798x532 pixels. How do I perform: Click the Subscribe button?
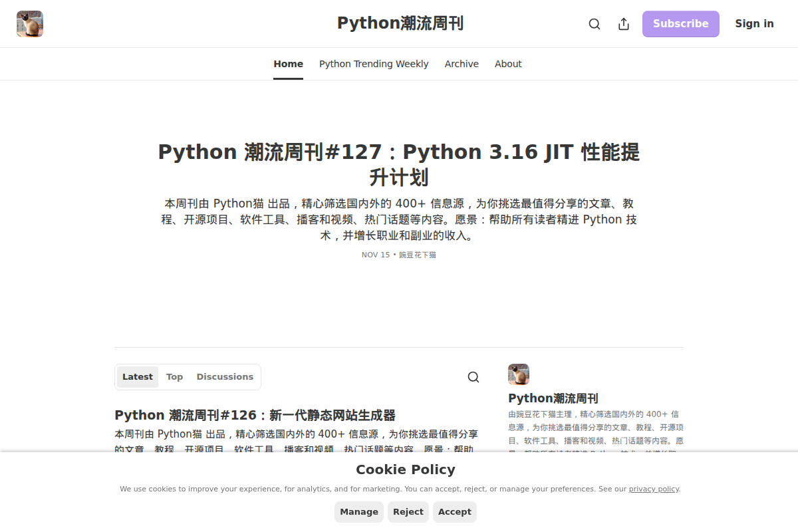(680, 23)
